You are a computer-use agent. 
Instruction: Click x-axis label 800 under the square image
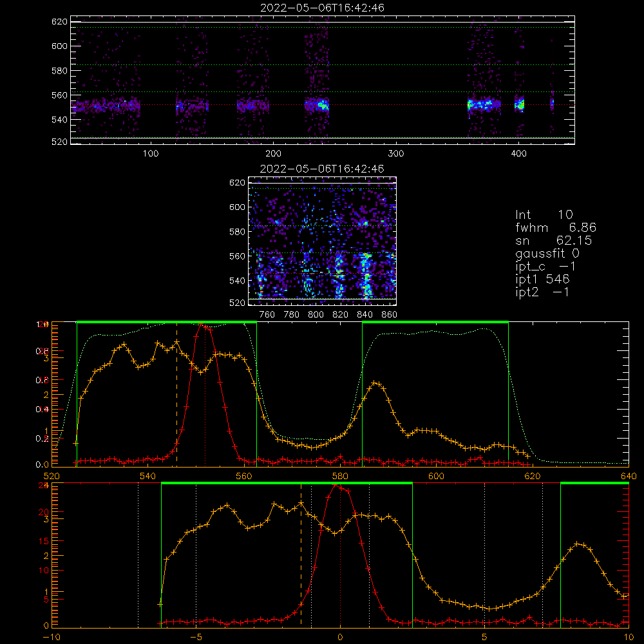pos(316,315)
